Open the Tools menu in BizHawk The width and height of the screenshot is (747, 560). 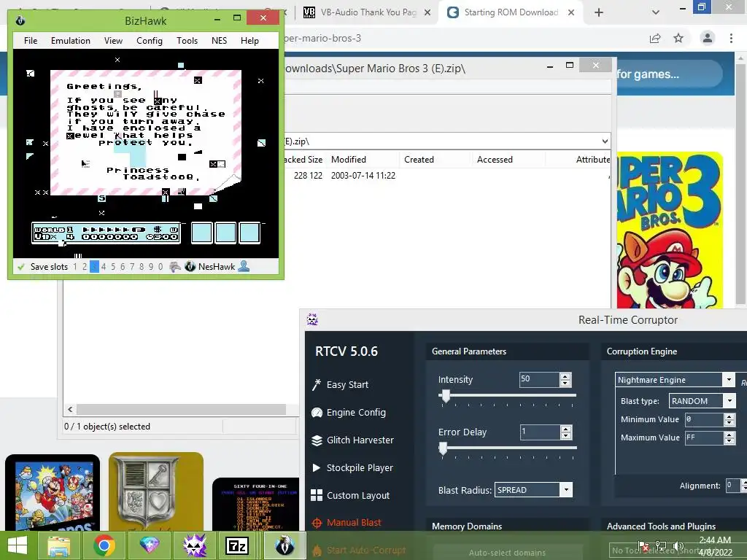pyautogui.click(x=187, y=41)
